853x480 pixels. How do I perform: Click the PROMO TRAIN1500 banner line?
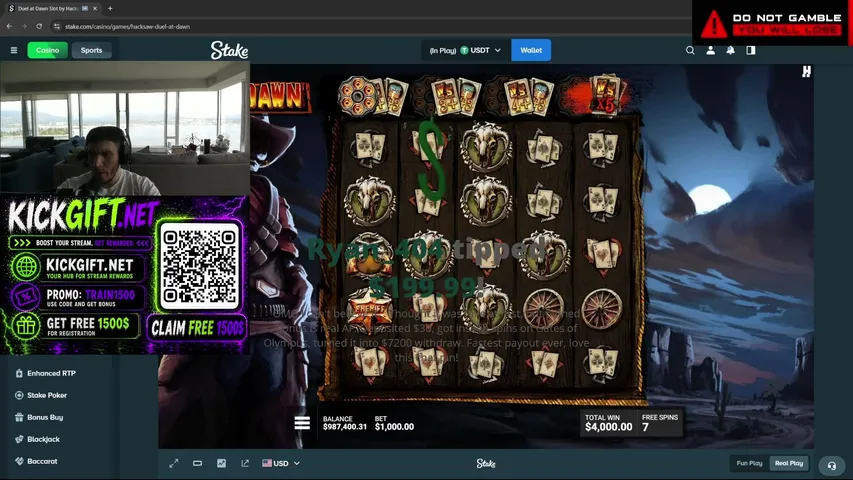tap(77, 297)
